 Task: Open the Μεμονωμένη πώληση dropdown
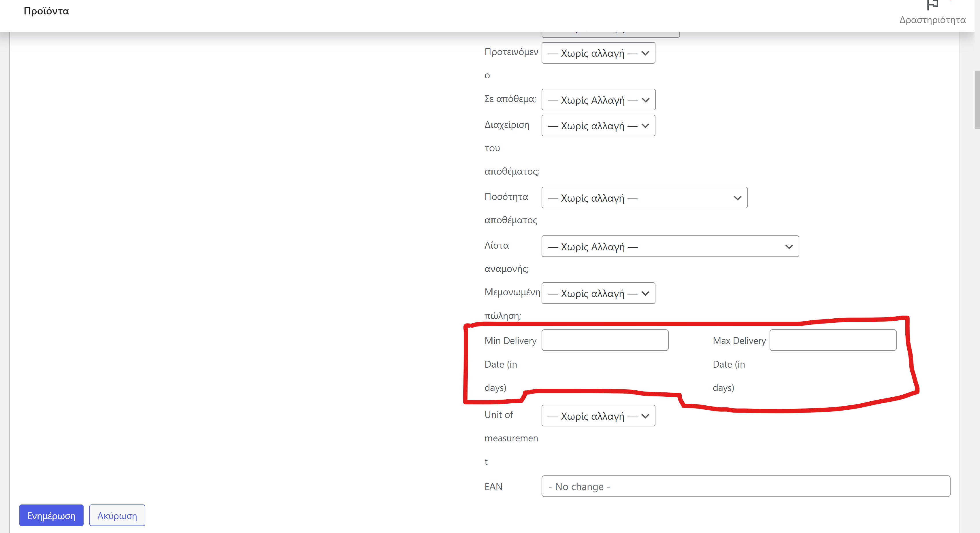pyautogui.click(x=598, y=294)
